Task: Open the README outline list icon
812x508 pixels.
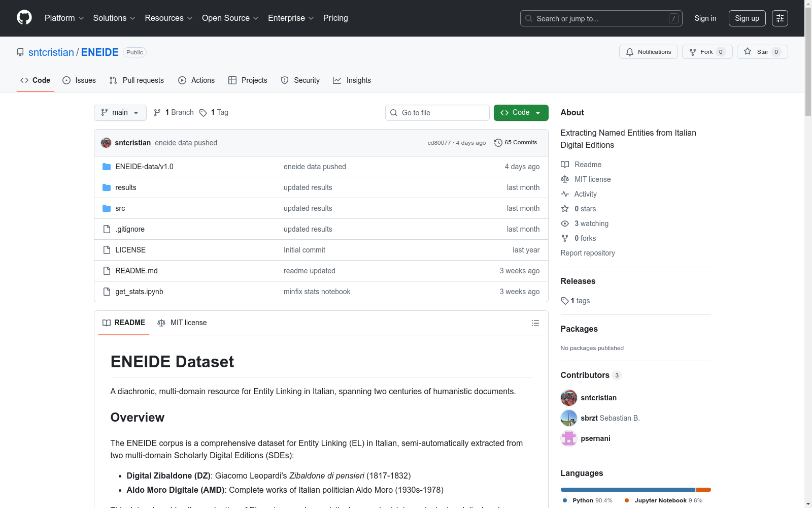Action: pos(535,323)
